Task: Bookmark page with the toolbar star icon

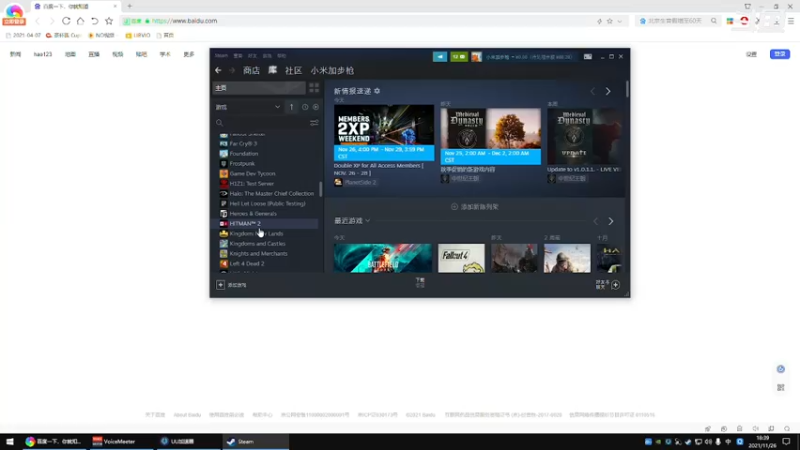Action: click(x=109, y=21)
